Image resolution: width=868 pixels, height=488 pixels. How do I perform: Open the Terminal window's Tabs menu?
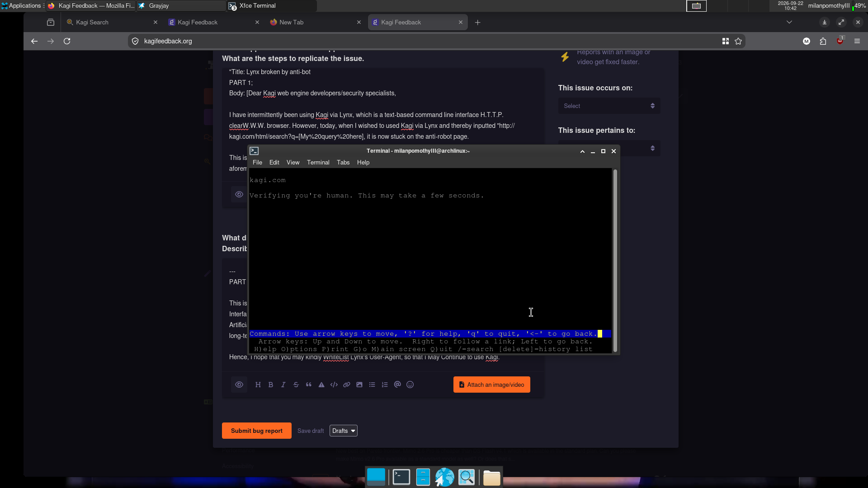343,162
